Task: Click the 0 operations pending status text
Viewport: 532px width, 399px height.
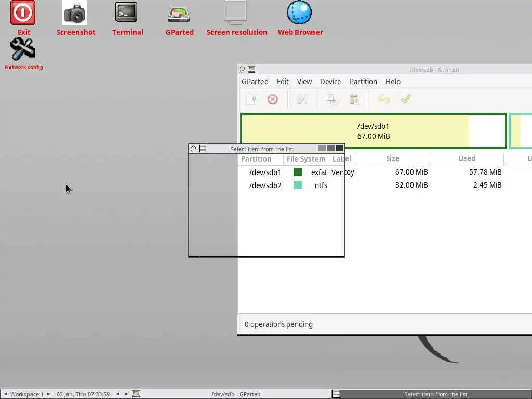Action: click(x=278, y=324)
